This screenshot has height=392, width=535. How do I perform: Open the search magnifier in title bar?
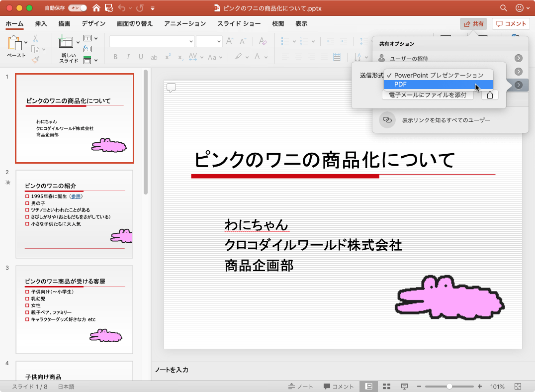(504, 8)
